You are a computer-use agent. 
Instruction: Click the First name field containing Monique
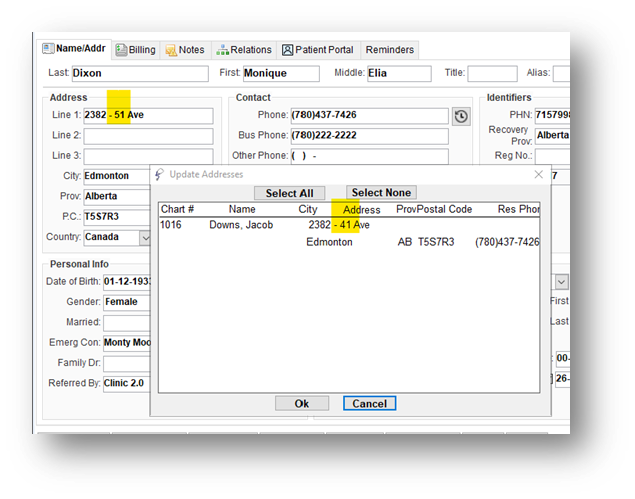coord(281,74)
